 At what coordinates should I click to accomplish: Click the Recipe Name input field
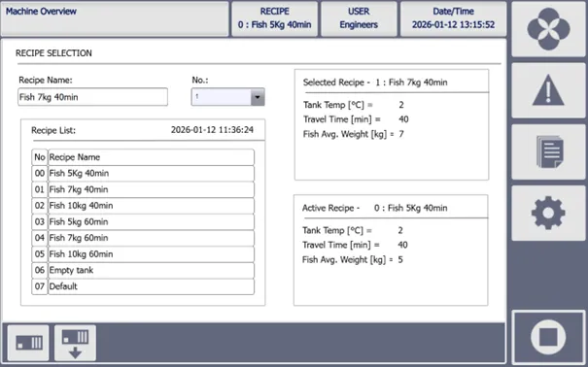pyautogui.click(x=92, y=97)
